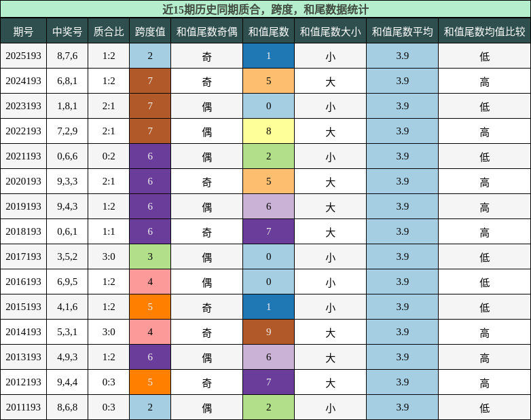The image size is (531, 420).
Task: Select the 和值尾数平均 column header
Action: pyautogui.click(x=402, y=31)
